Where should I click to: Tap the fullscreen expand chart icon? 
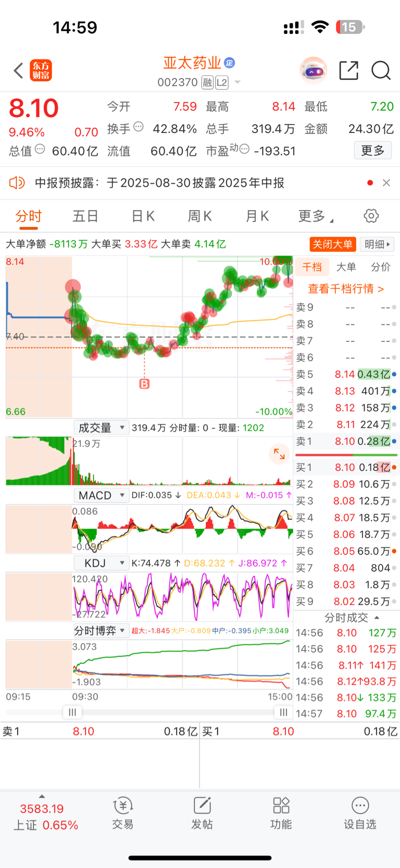(x=279, y=454)
